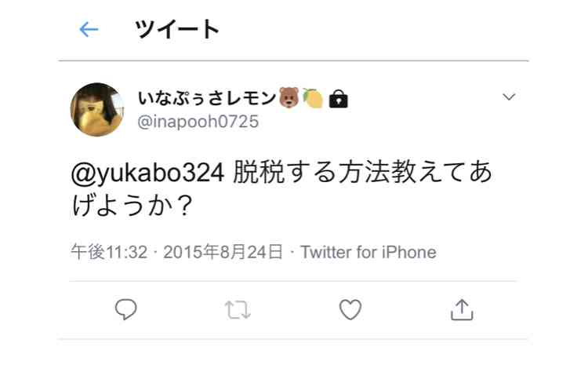Click the Twitter for iPhone source
Image resolution: width=588 pixels, height=387 pixels.
pos(368,252)
